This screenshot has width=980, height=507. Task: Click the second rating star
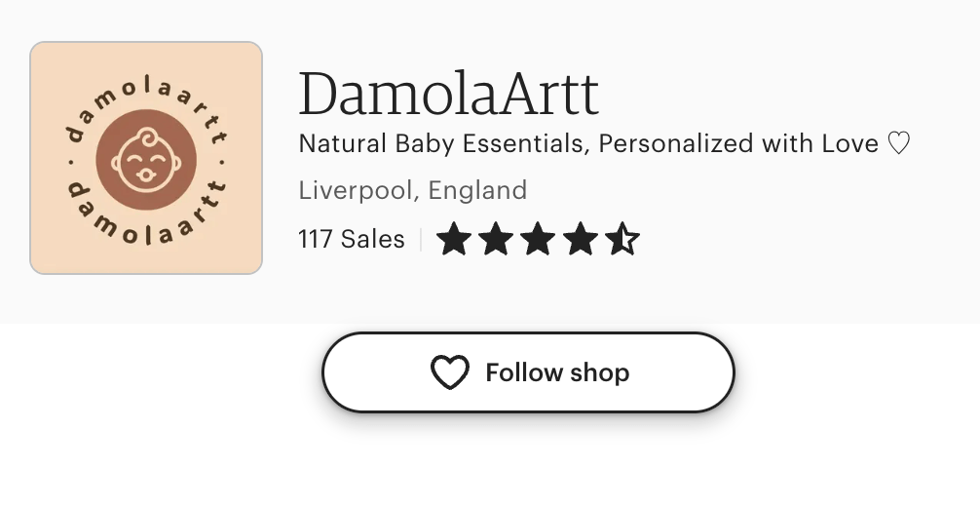click(x=496, y=239)
